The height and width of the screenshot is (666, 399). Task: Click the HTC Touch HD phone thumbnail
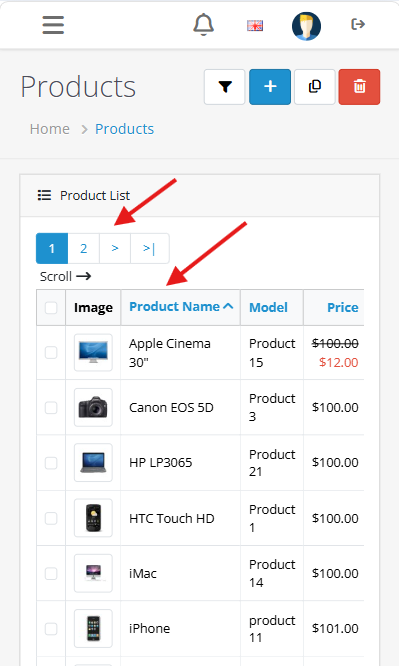[93, 518]
